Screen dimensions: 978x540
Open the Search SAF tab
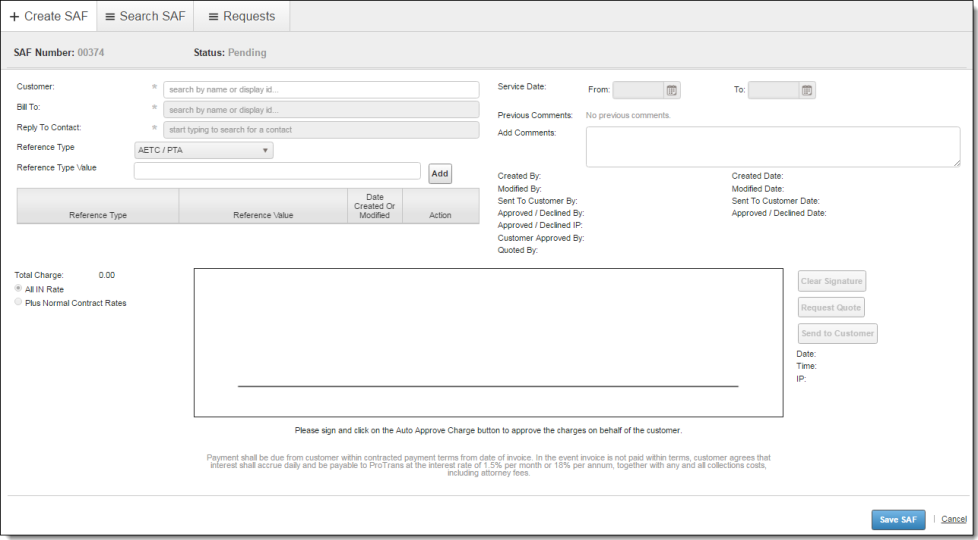tap(145, 16)
